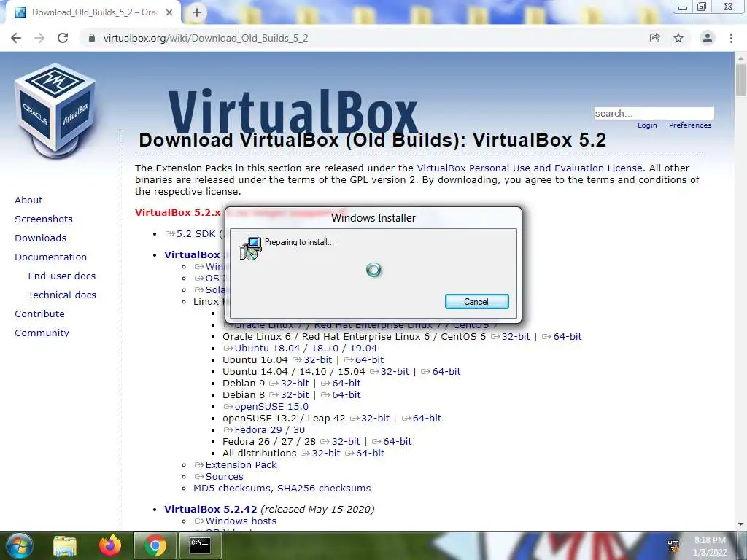747x560 pixels.
Task: Download Ubuntu 16.04 64-bit package
Action: pos(369,360)
